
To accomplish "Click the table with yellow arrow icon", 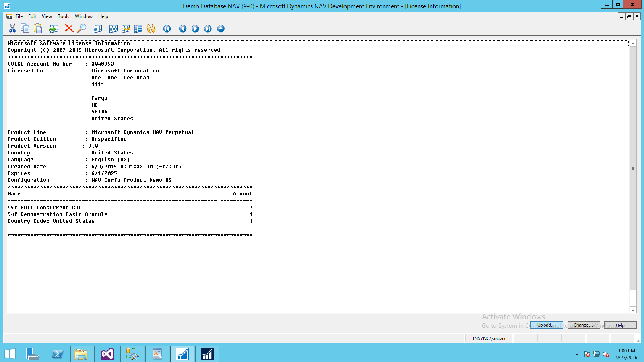I will click(126, 29).
